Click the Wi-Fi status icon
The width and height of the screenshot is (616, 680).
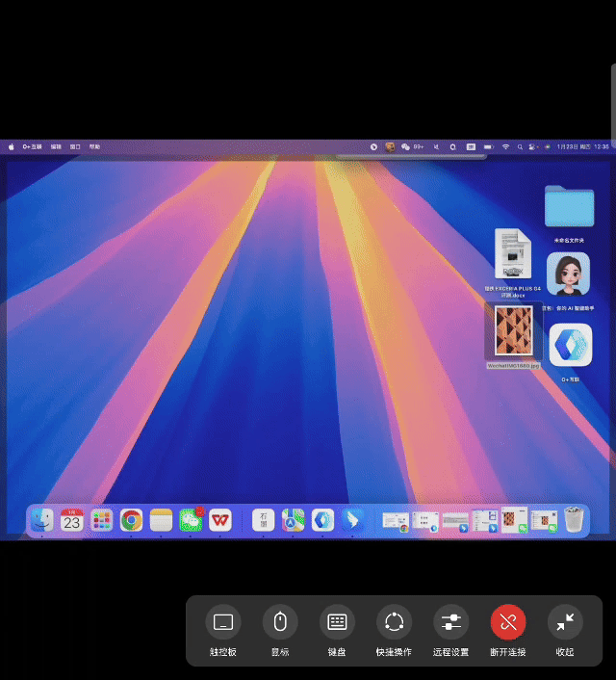point(505,147)
